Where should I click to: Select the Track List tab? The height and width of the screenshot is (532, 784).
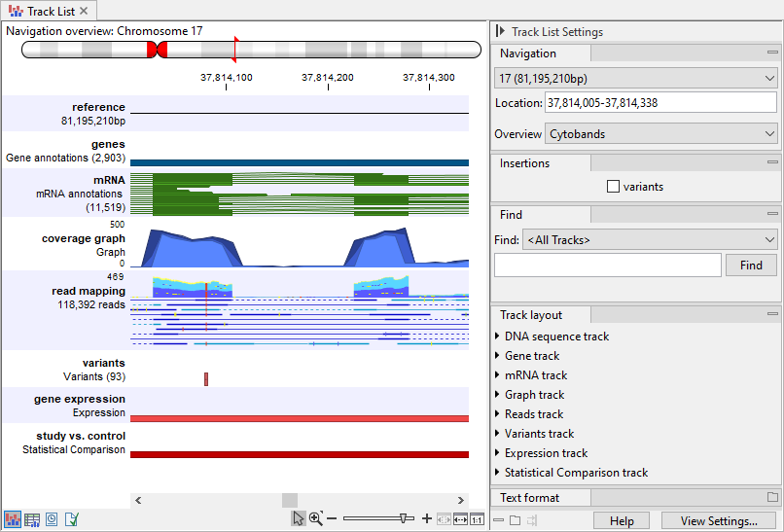(47, 11)
